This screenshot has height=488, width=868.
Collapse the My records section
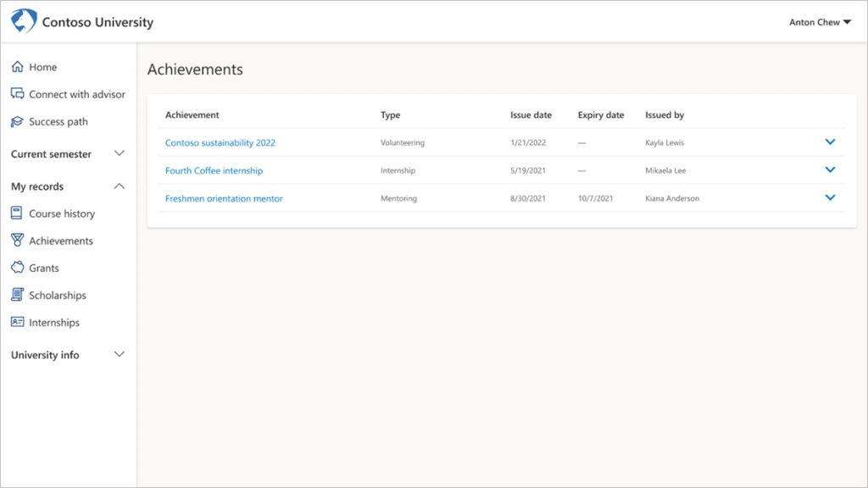pos(120,186)
